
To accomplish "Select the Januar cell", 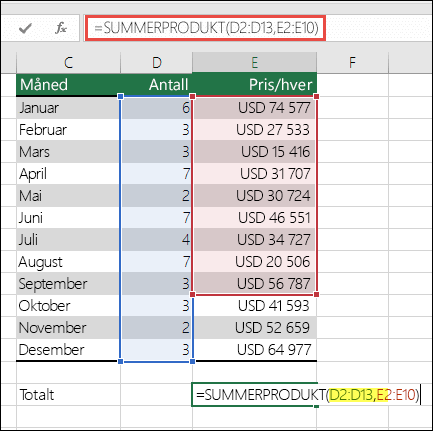I will click(x=68, y=108).
